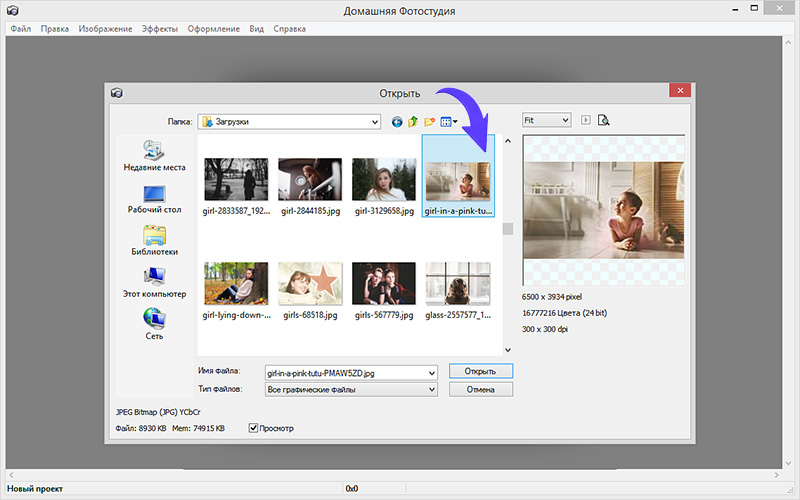Toggle the Просмотр preview checkbox

click(254, 428)
